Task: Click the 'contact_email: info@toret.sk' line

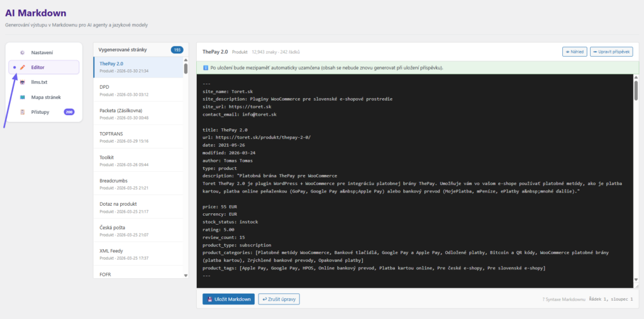Action: (x=240, y=115)
